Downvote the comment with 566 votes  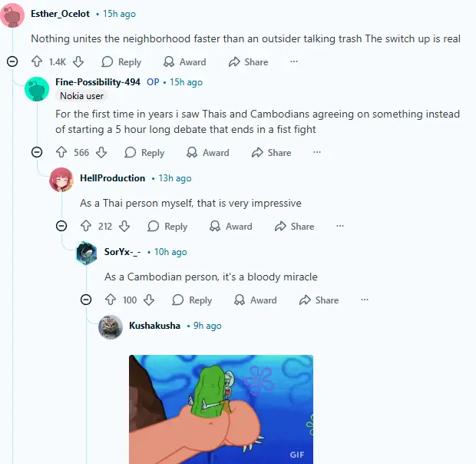pyautogui.click(x=101, y=152)
